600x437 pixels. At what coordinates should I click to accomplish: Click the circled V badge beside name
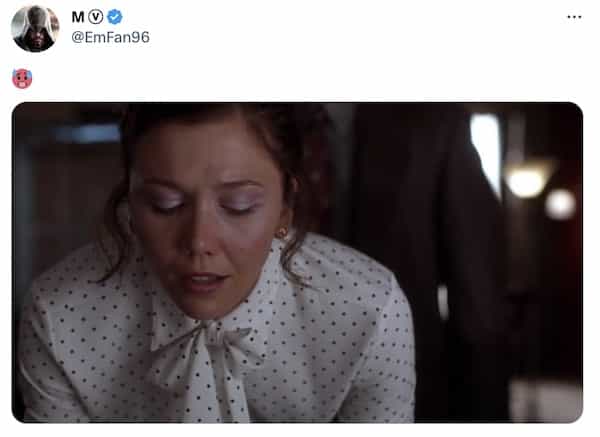(x=96, y=17)
